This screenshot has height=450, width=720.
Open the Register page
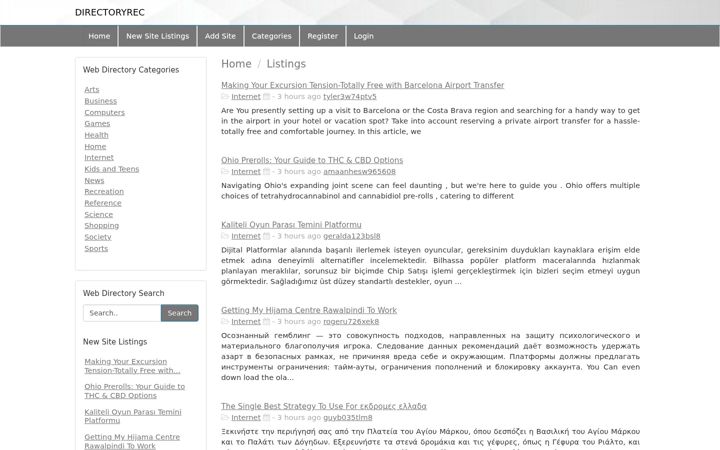(322, 36)
